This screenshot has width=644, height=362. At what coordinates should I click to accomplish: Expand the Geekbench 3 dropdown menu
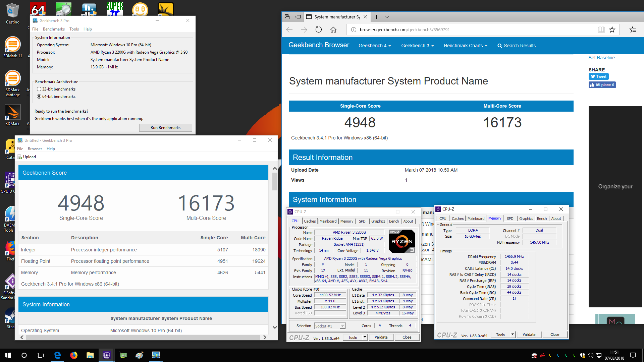point(417,46)
